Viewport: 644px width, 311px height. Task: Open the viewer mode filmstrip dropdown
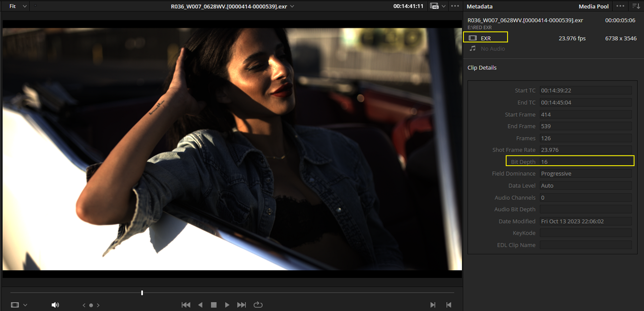[19, 305]
